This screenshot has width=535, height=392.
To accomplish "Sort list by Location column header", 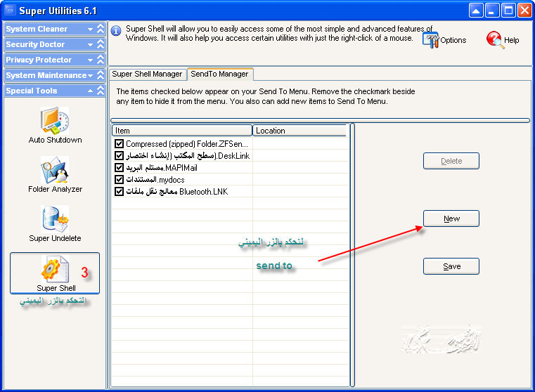I will [x=299, y=131].
